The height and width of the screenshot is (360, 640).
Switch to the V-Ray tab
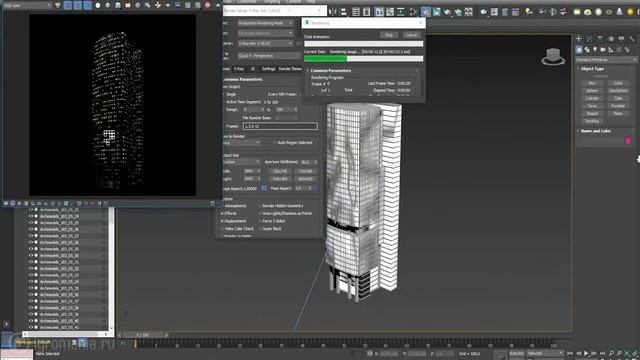click(239, 69)
